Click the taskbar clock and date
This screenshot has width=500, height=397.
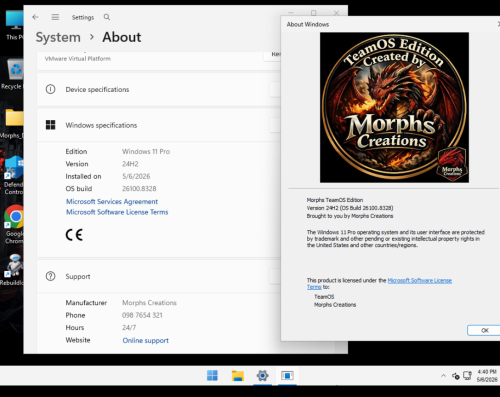pos(487,376)
